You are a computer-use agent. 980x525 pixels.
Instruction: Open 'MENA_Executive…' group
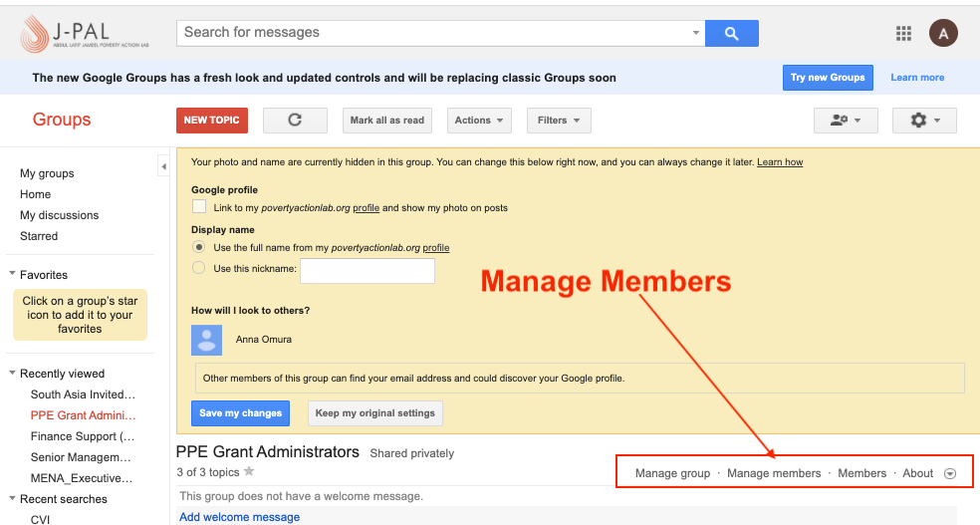tap(82, 478)
